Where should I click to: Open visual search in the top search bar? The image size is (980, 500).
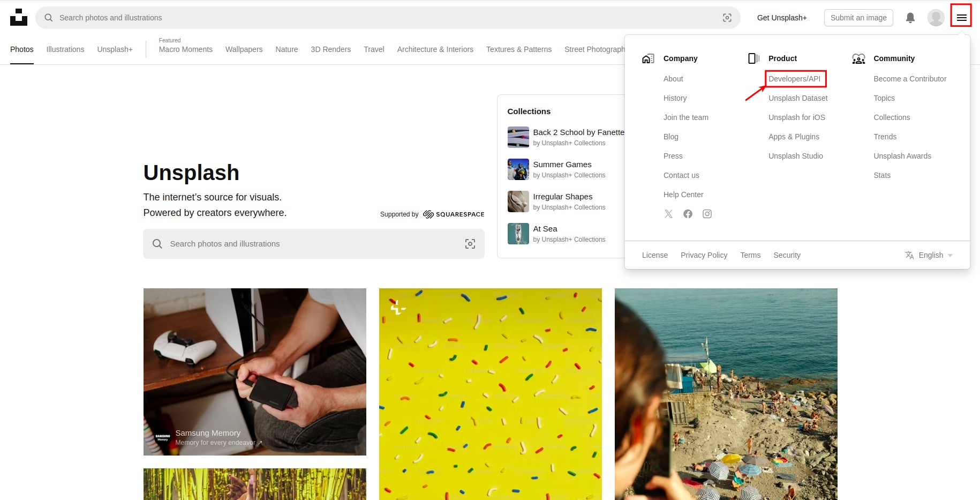pyautogui.click(x=727, y=18)
